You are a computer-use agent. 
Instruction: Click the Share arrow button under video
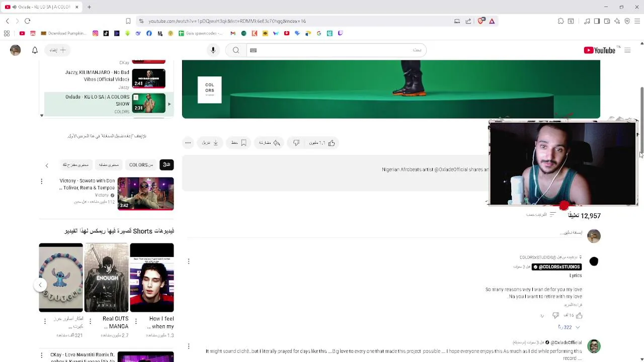pyautogui.click(x=269, y=143)
